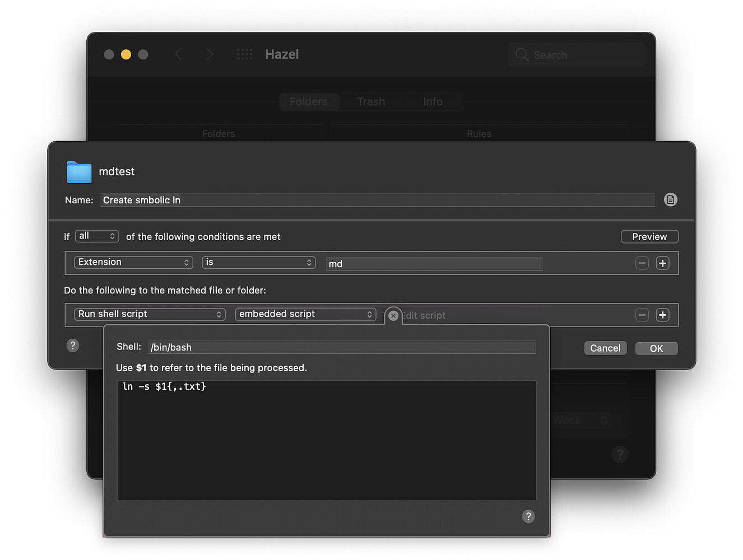
Task: Click the 'md' extension value field
Action: (x=434, y=263)
